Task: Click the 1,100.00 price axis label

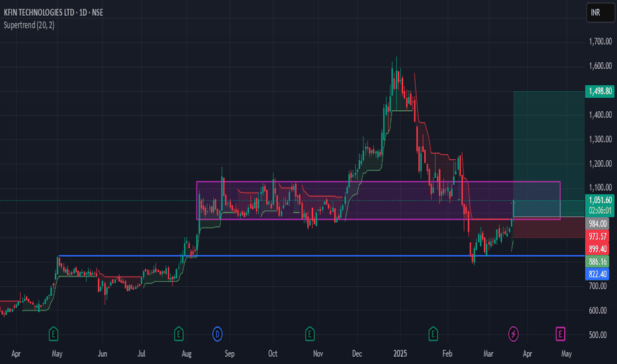Action: click(600, 188)
